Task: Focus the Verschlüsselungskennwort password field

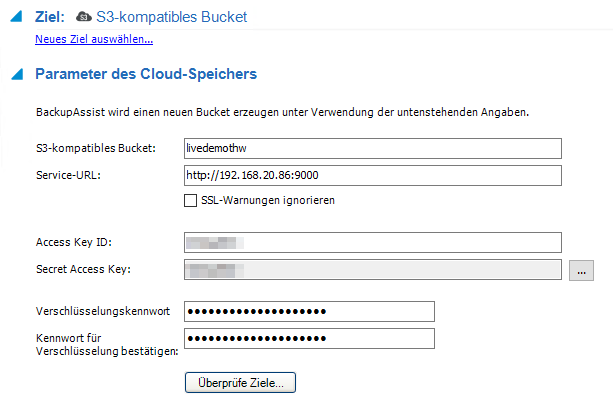Action: click(x=309, y=312)
